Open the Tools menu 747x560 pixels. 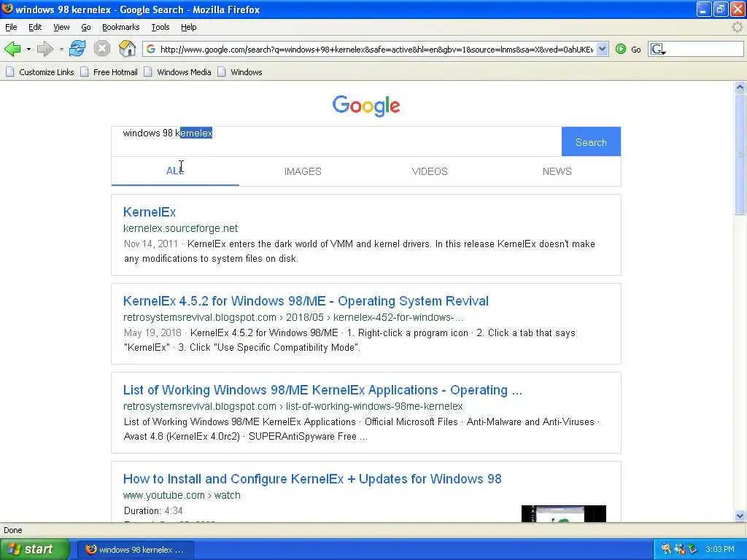click(x=160, y=27)
